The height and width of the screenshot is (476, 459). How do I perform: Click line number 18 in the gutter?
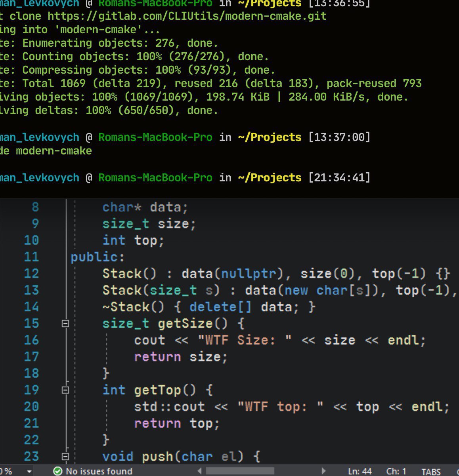point(32,373)
